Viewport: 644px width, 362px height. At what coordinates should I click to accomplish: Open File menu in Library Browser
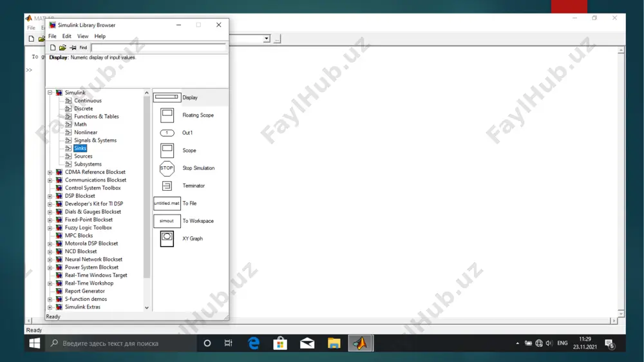pos(52,36)
